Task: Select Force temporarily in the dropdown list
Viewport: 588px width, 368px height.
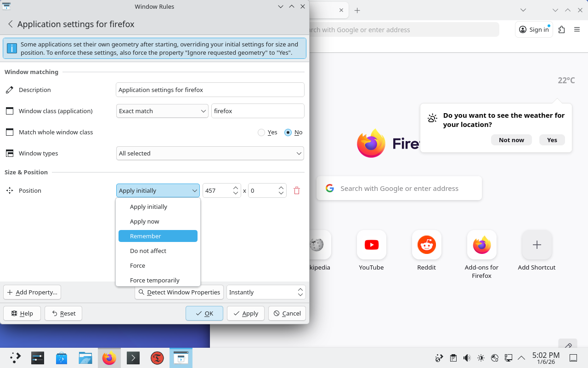Action: tap(155, 280)
